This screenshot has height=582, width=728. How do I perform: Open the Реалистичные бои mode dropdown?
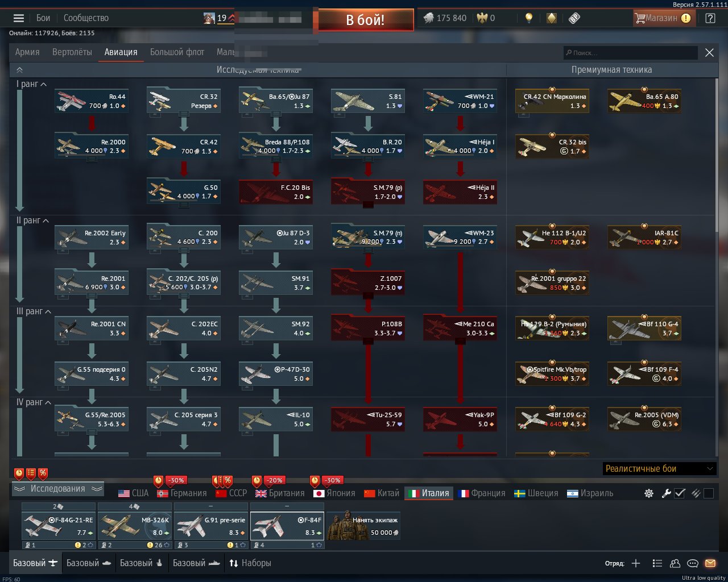tap(659, 469)
